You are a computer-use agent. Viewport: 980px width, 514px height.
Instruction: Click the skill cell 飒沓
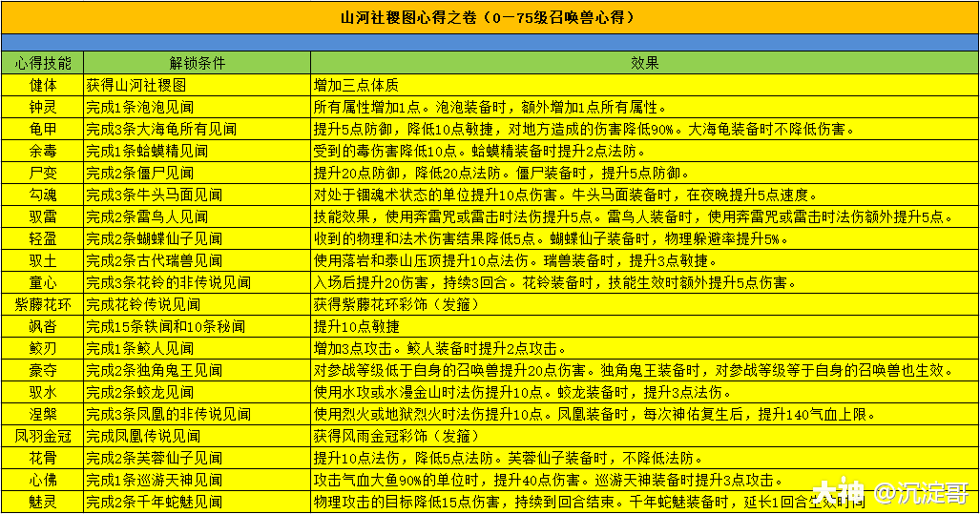click(43, 326)
